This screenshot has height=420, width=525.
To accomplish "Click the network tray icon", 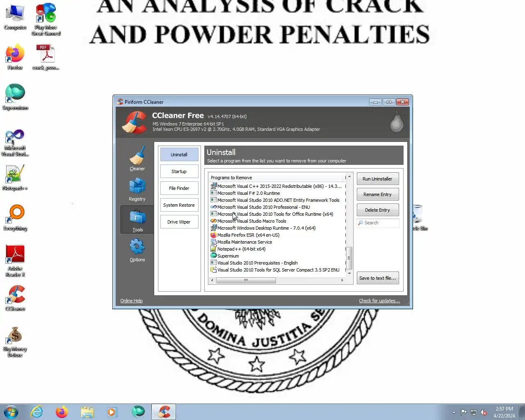I will (x=474, y=412).
